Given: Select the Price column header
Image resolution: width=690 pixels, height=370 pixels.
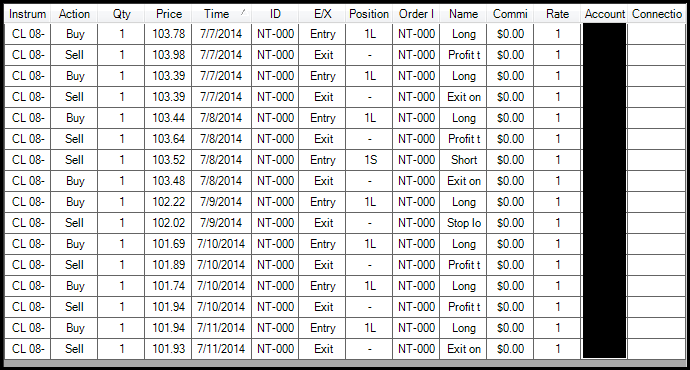Looking at the screenshot, I should [168, 14].
